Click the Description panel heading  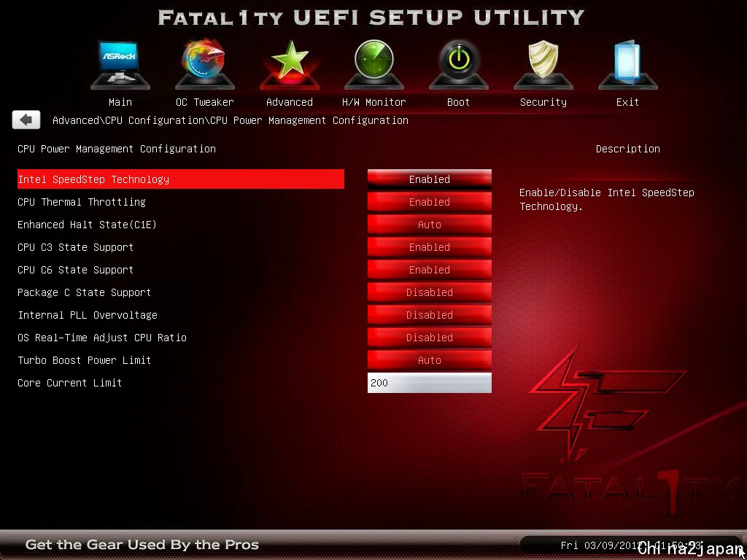coord(628,149)
